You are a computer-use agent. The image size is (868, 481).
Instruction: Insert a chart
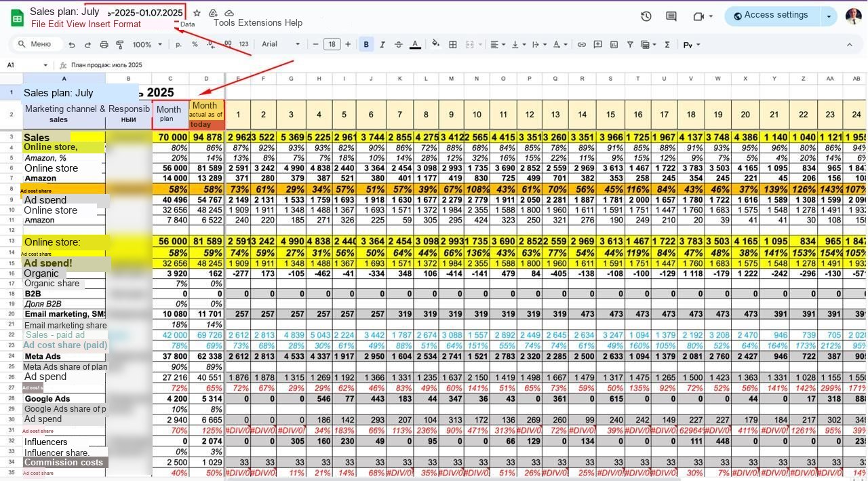click(614, 45)
